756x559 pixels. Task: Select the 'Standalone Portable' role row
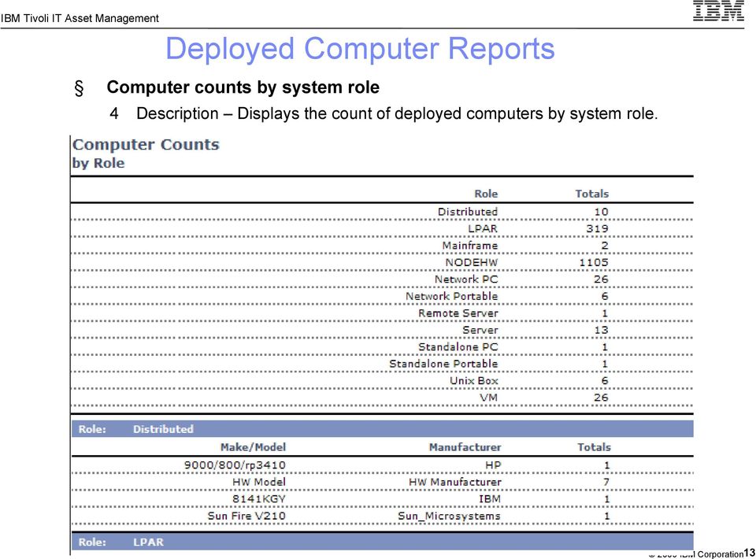(382, 364)
